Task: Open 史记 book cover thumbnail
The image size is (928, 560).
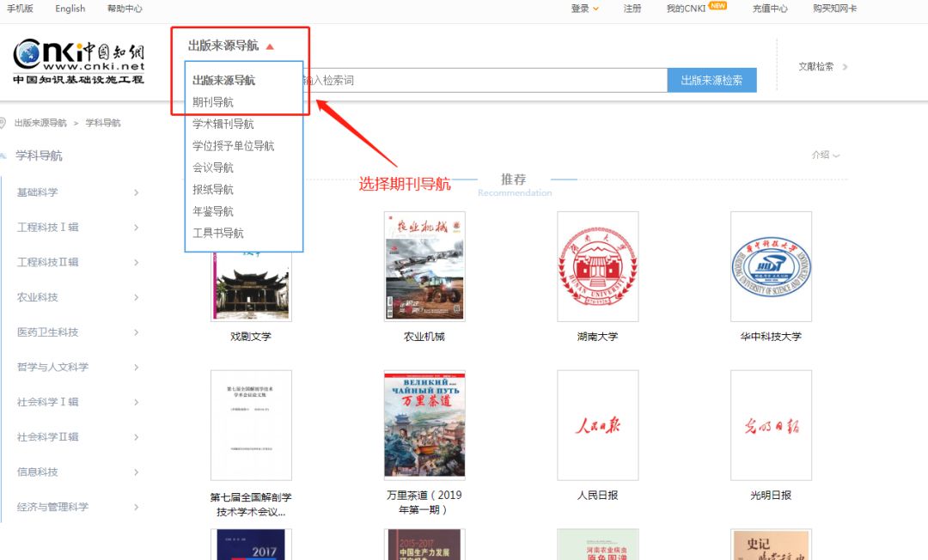Action: (771, 545)
